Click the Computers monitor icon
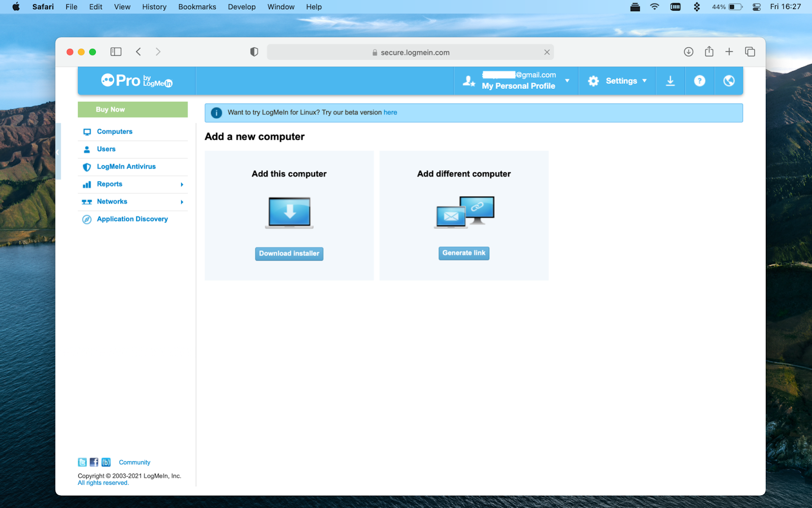The image size is (812, 508). click(87, 132)
